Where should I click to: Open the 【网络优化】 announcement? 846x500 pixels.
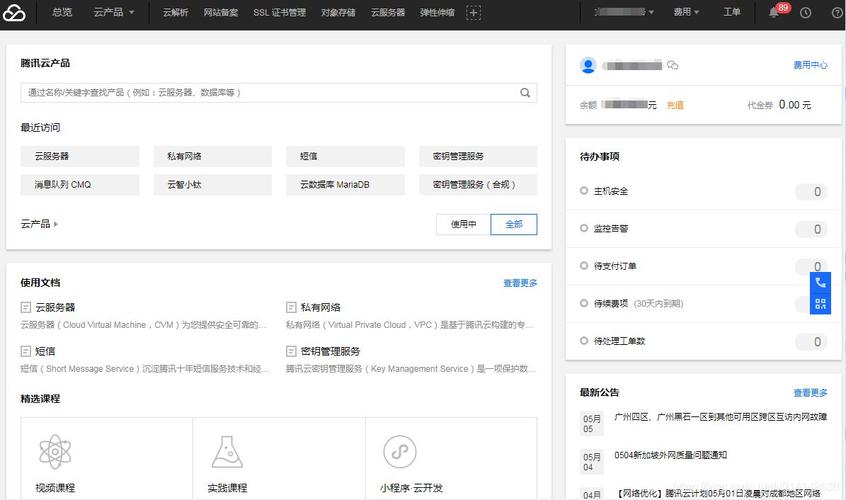pyautogui.click(x=718, y=493)
